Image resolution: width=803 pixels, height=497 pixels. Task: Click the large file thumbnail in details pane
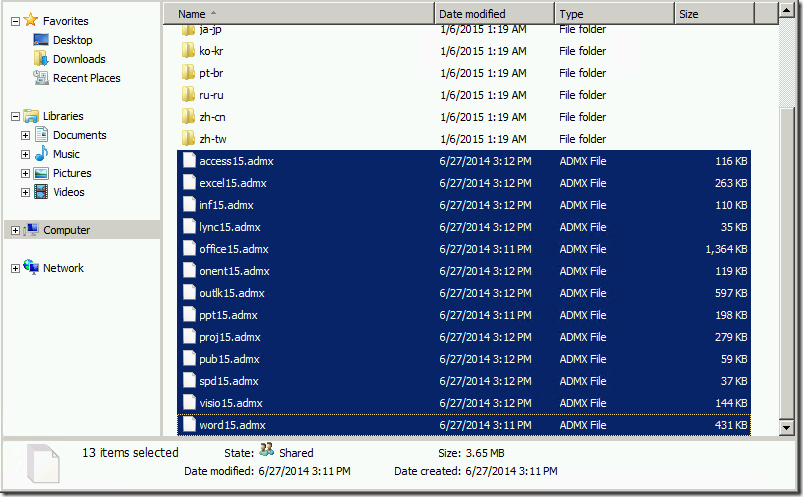[x=43, y=463]
